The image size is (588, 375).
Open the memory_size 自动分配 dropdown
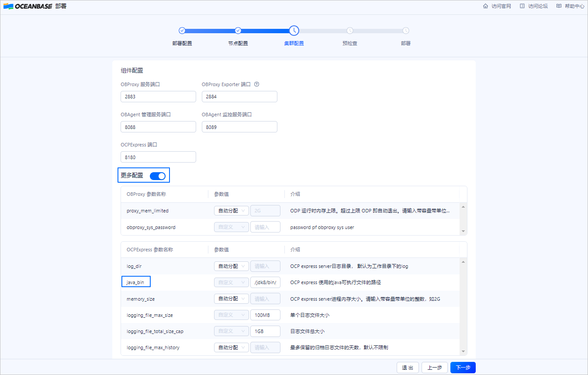click(231, 299)
